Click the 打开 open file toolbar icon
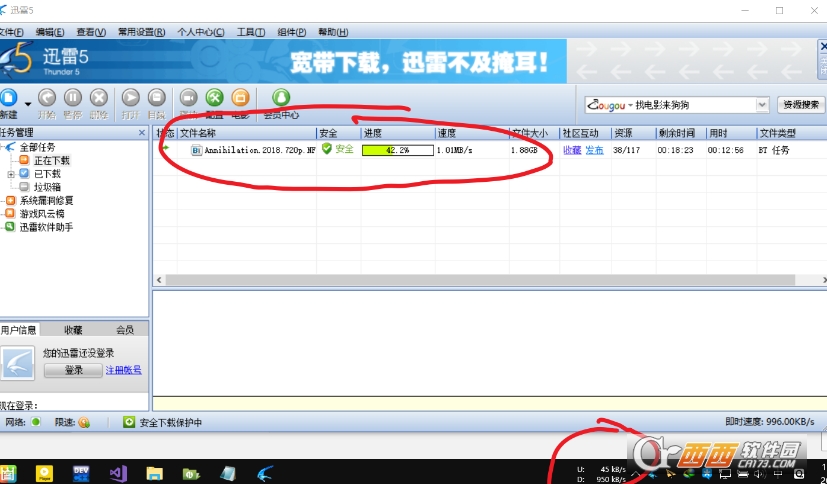This screenshot has height=484, width=827. click(x=130, y=99)
